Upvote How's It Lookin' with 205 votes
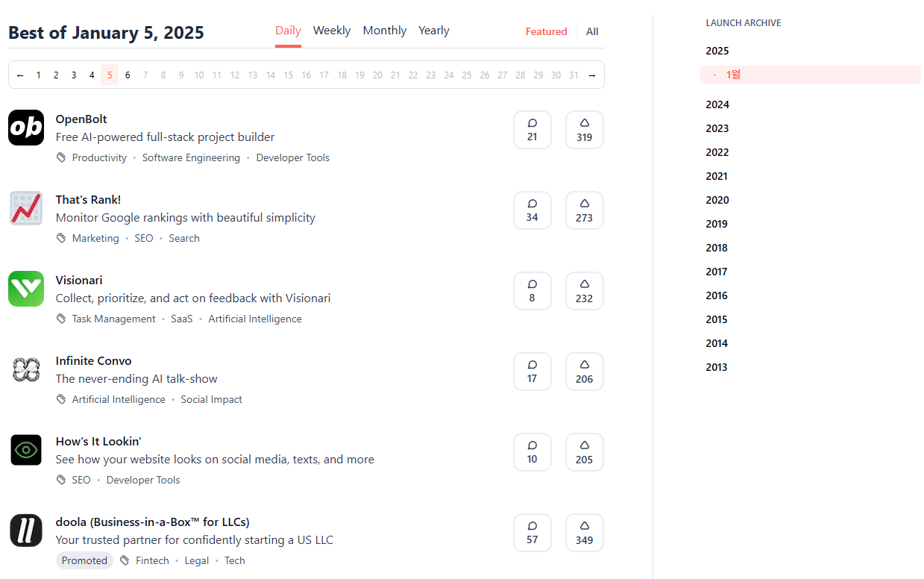Screen dimensions: 924x579 585,452
